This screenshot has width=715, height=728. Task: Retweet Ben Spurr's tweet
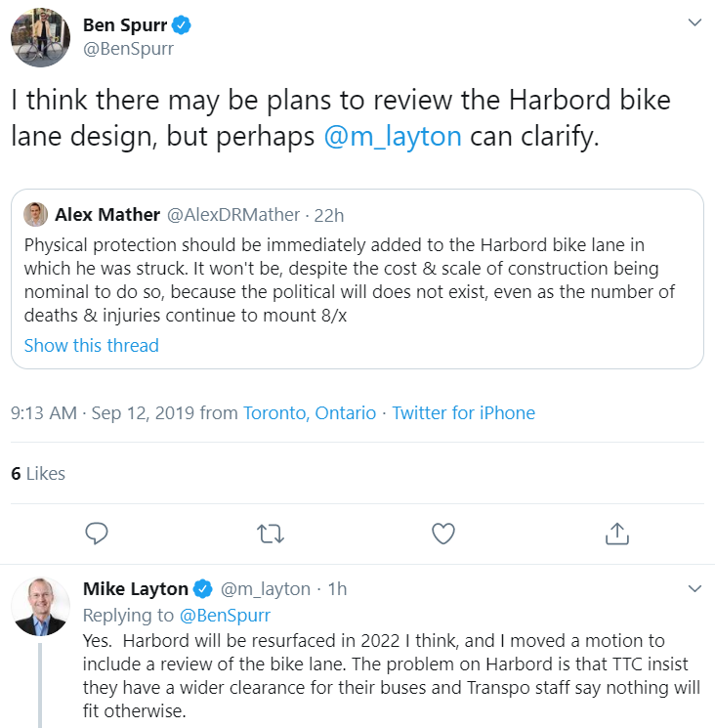coord(270,533)
